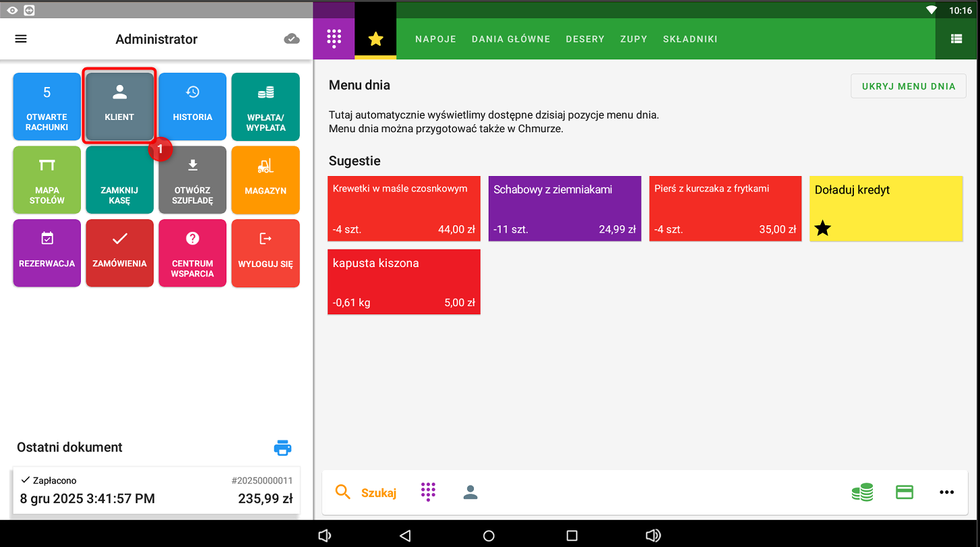Image resolution: width=980 pixels, height=547 pixels.
Task: Hide daily menu with UKRYJ MENU DNIA
Action: coord(908,86)
